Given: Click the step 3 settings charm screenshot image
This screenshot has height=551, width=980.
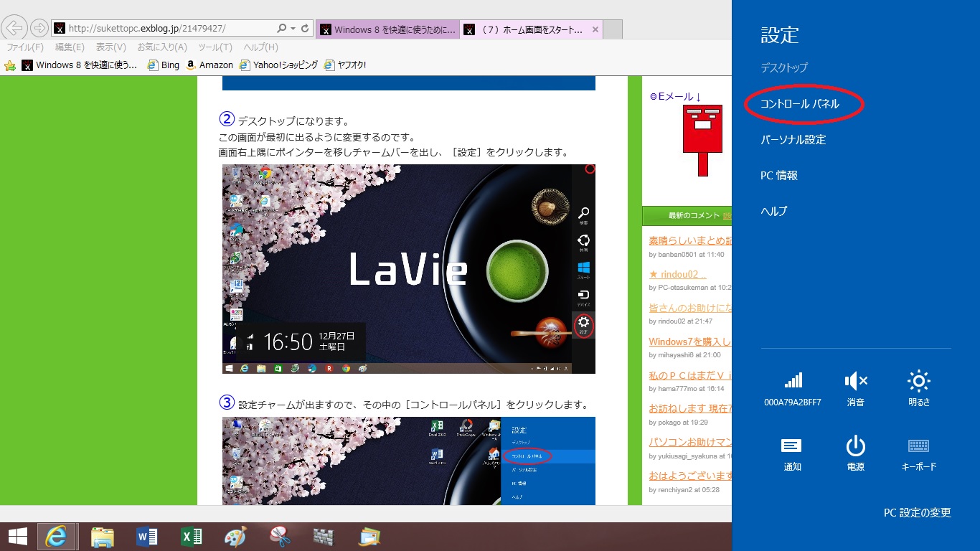Looking at the screenshot, I should (408, 461).
